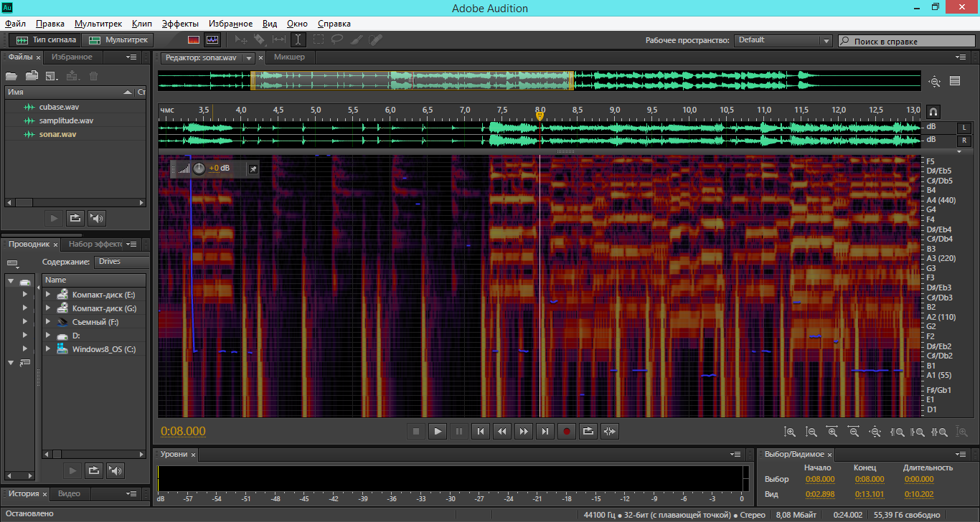Show the spectral pitch display
This screenshot has width=980, height=522.
[212, 40]
